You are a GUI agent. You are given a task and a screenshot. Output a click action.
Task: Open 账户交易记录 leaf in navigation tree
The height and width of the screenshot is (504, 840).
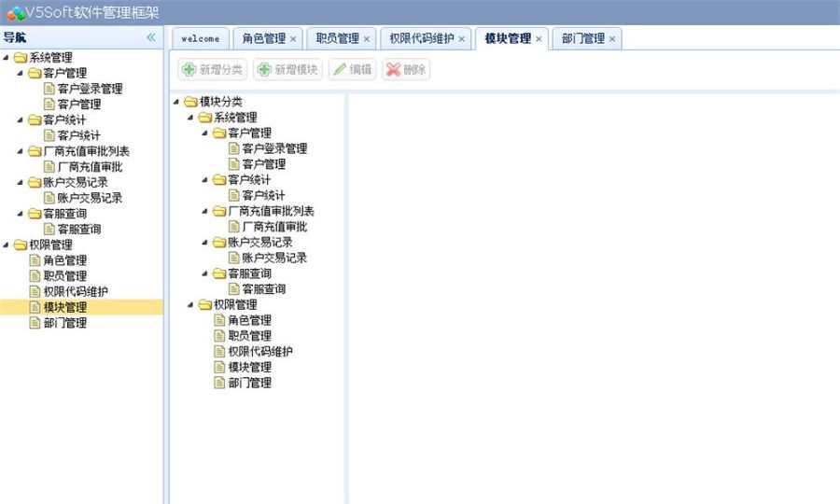pos(90,198)
